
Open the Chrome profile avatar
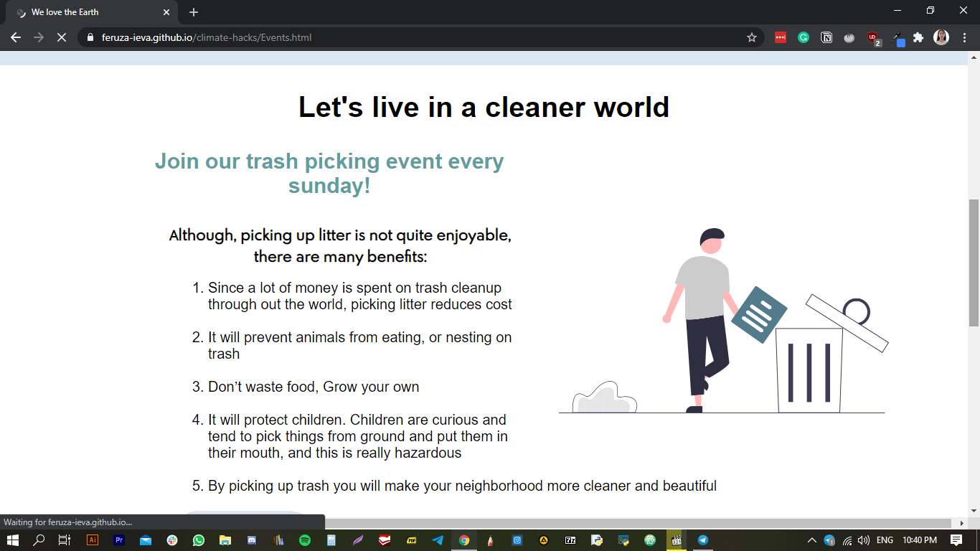coord(941,37)
